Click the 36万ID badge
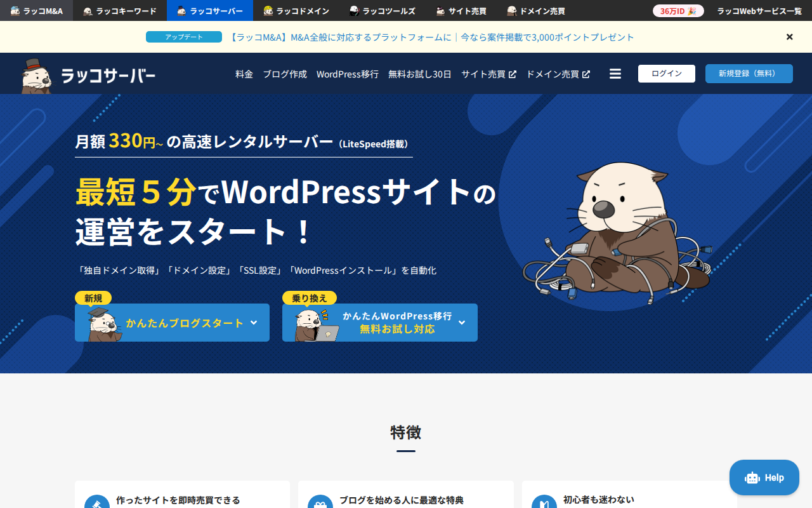This screenshot has width=812, height=508. pyautogui.click(x=678, y=11)
